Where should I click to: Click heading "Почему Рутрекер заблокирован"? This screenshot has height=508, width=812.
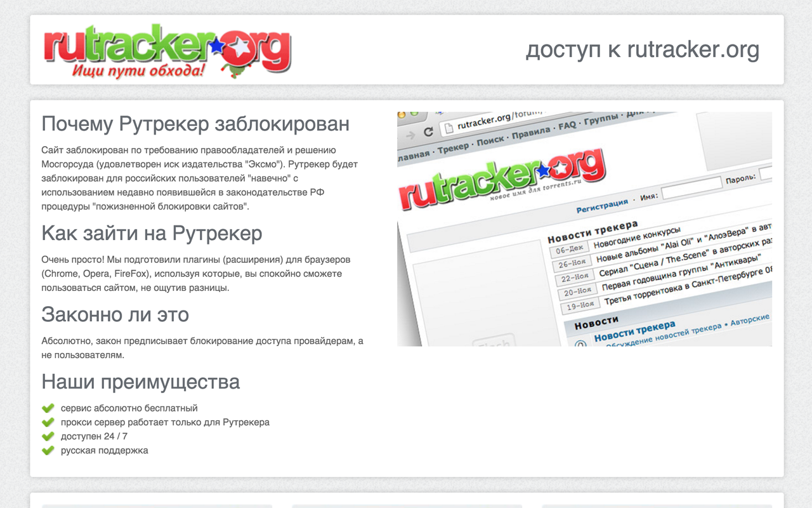(195, 123)
